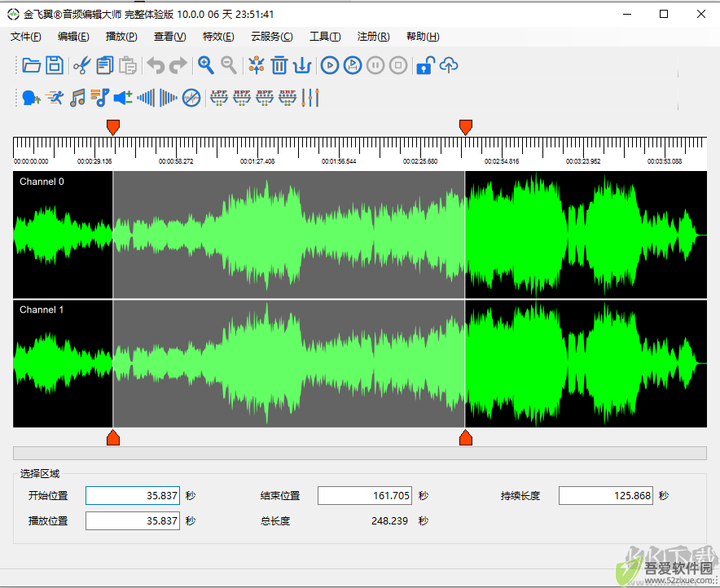Open the 云服务(C) menu
Screen dimensions: 720x588
[x=272, y=37]
